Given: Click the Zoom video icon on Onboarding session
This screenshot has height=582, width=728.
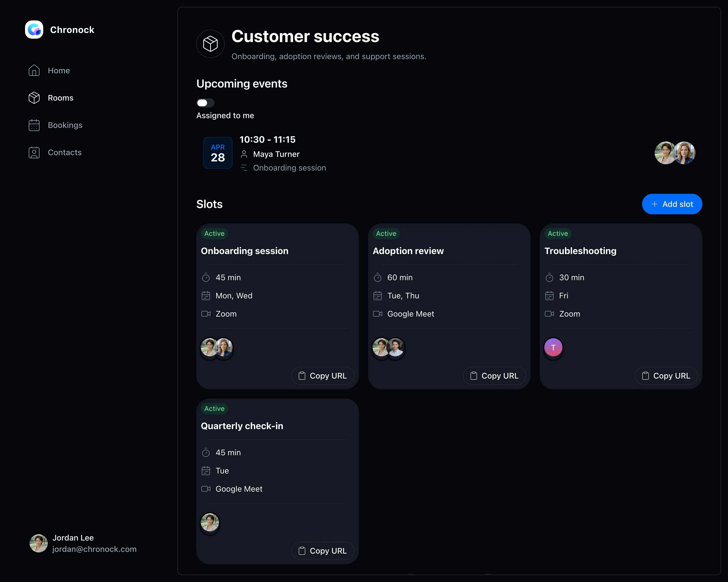Looking at the screenshot, I should (206, 314).
